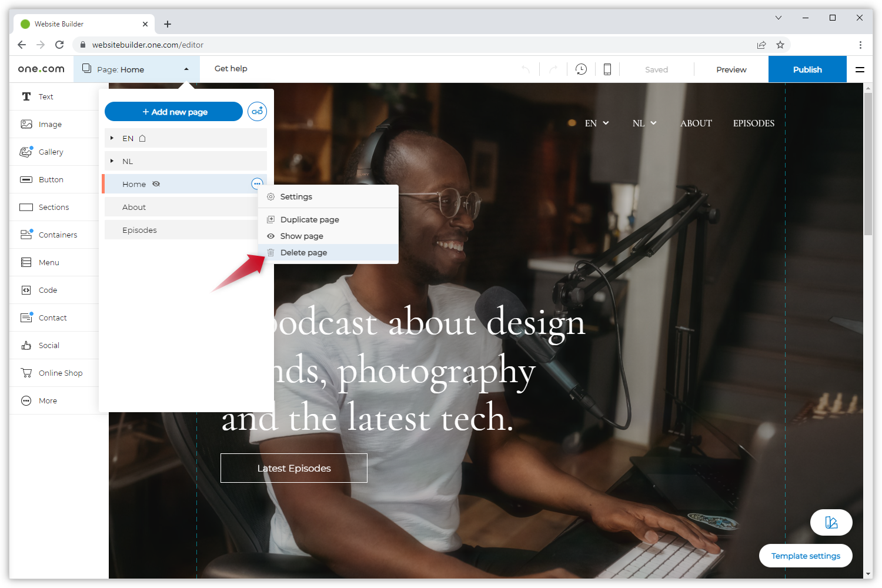Select the Online Shop tool
The image size is (882, 588).
[x=60, y=373]
